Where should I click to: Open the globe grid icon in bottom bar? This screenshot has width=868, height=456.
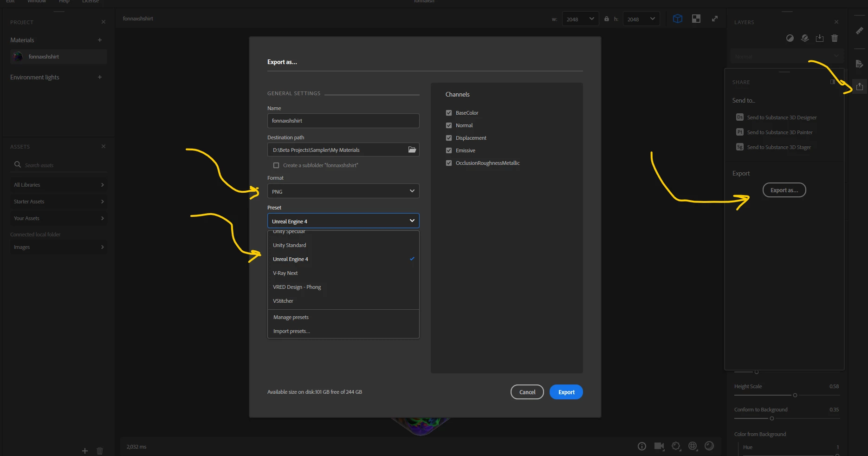[693, 446]
